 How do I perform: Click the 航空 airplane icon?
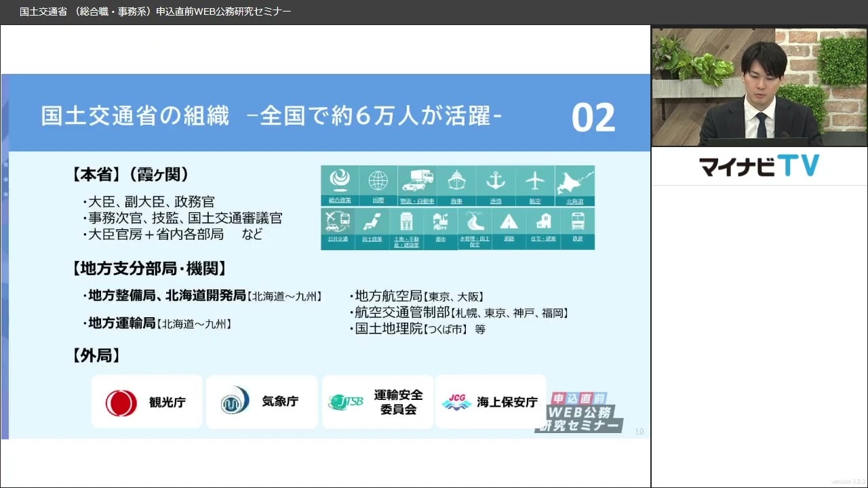pos(535,180)
